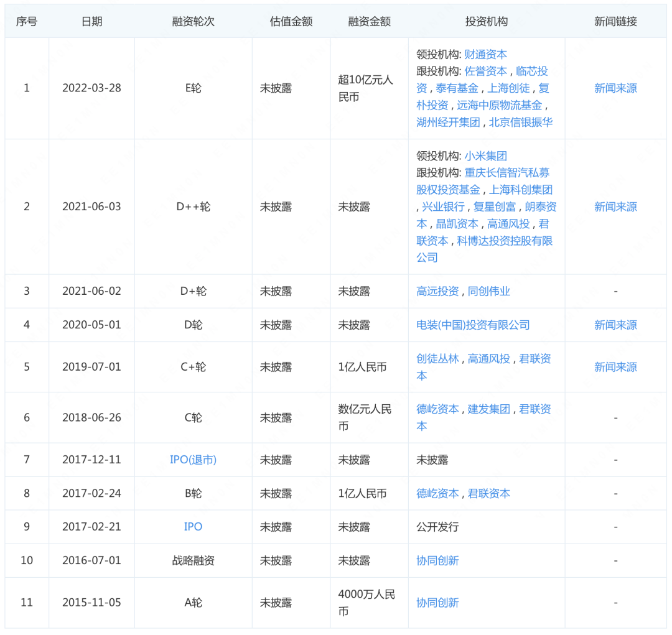Image resolution: width=672 pixels, height=635 pixels.
Task: Click 兴业银行 investor link
Action: (x=443, y=206)
